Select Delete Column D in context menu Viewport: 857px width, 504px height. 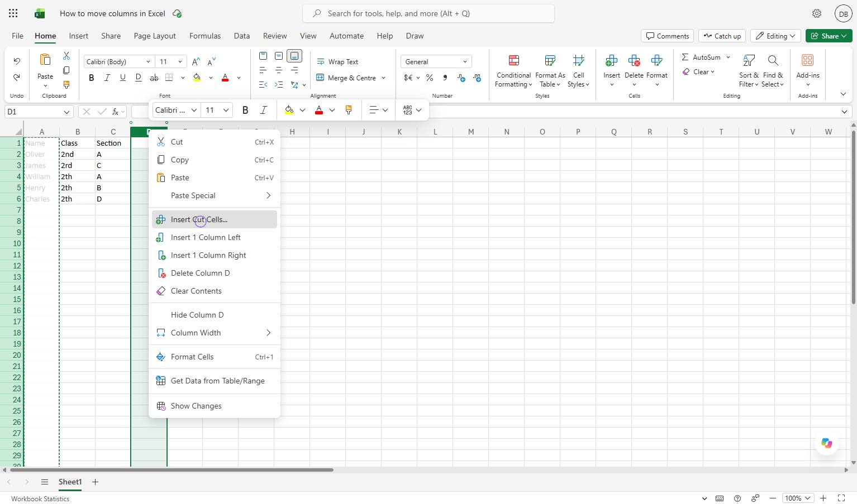click(215, 273)
